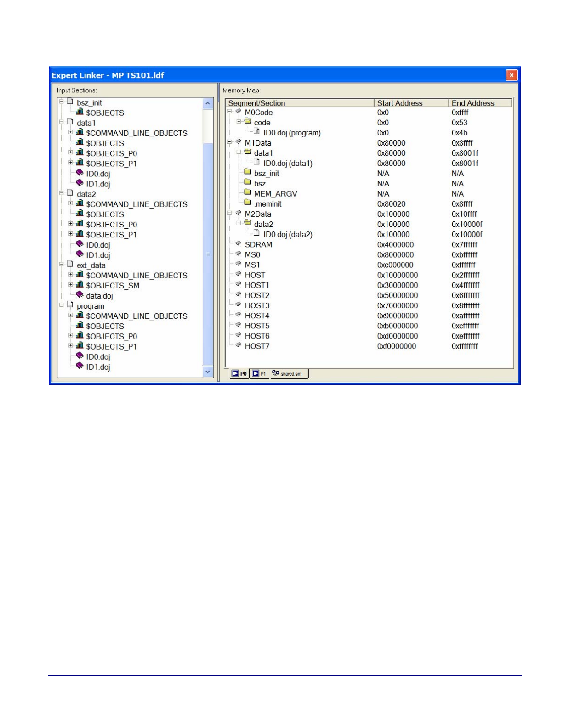Collapse the M1Data memory segment
Viewport: 563px width, 728px height.
(229, 142)
